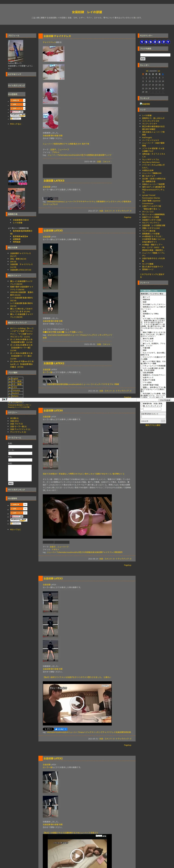
Task: Open category 女装 セーラー服 (5)
Action: [x=18, y=427]
